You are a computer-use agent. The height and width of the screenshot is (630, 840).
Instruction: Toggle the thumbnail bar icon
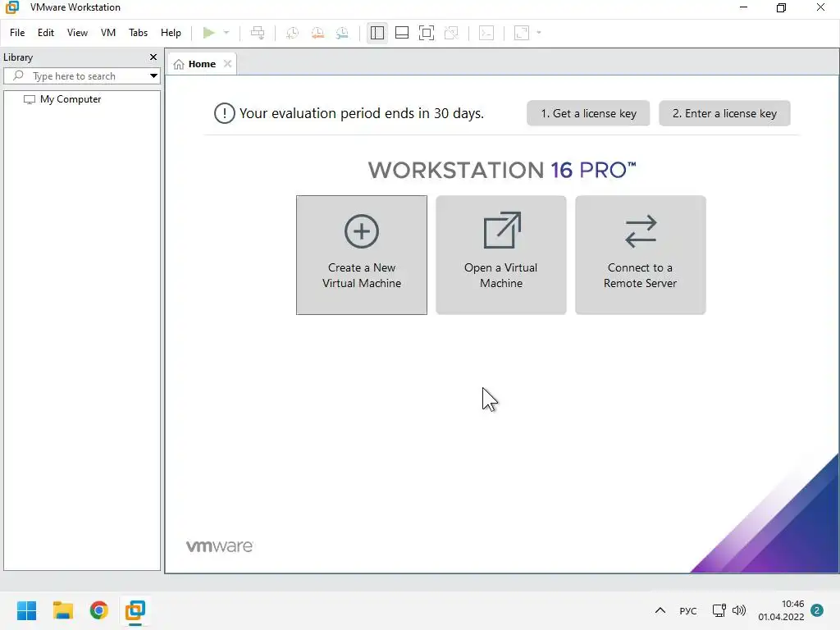click(x=402, y=33)
